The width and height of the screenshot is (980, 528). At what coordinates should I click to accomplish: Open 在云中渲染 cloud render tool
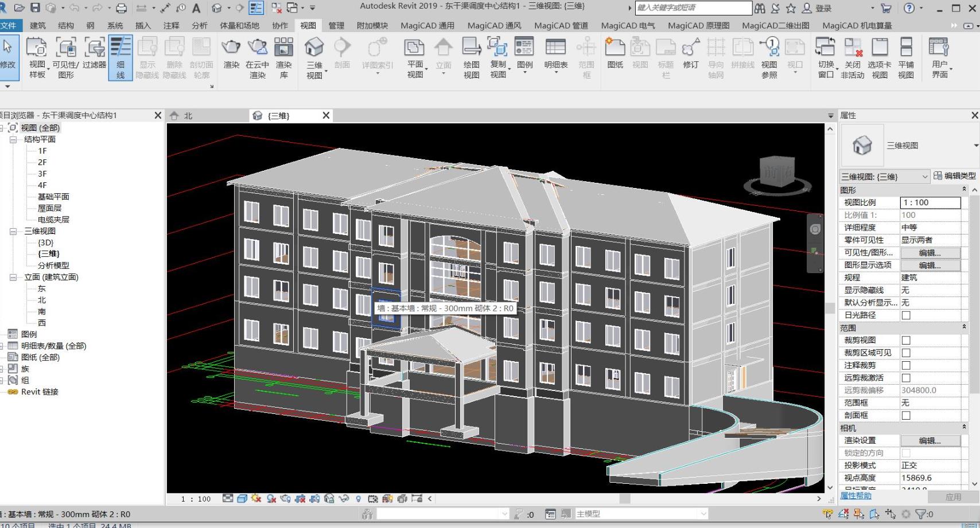coord(257,58)
